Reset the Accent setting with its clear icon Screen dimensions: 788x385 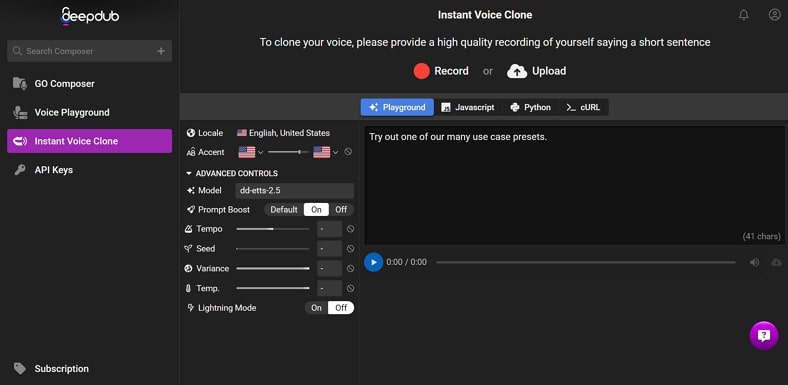pyautogui.click(x=348, y=152)
